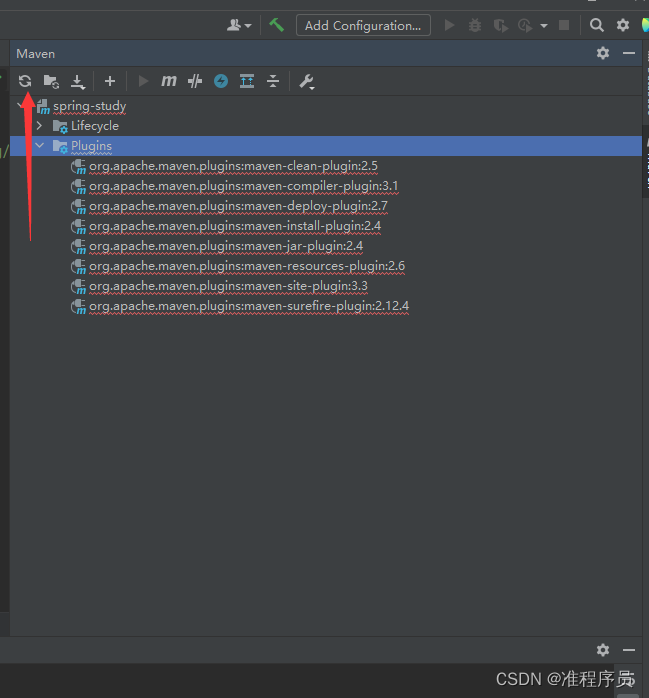Hide the bottom tool window
The width and height of the screenshot is (649, 698).
pyautogui.click(x=629, y=650)
